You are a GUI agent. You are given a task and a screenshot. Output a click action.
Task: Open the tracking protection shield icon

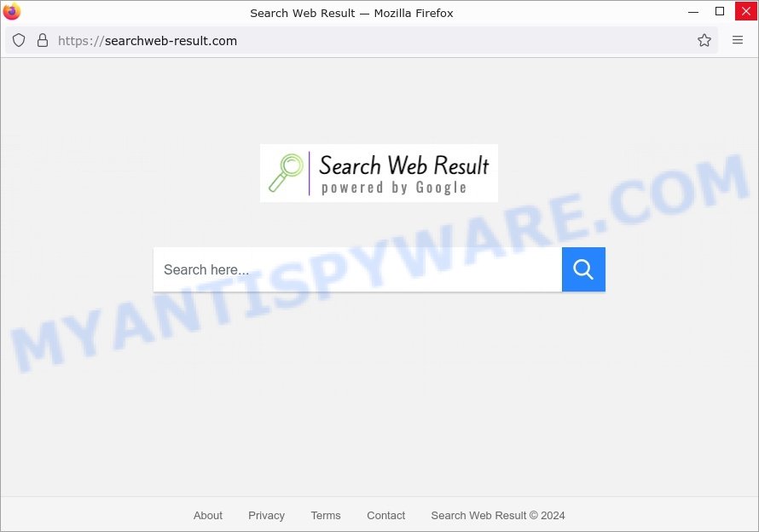point(19,41)
